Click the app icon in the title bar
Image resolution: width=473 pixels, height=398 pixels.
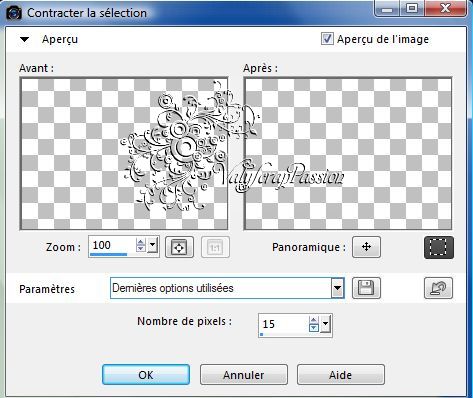(x=14, y=13)
